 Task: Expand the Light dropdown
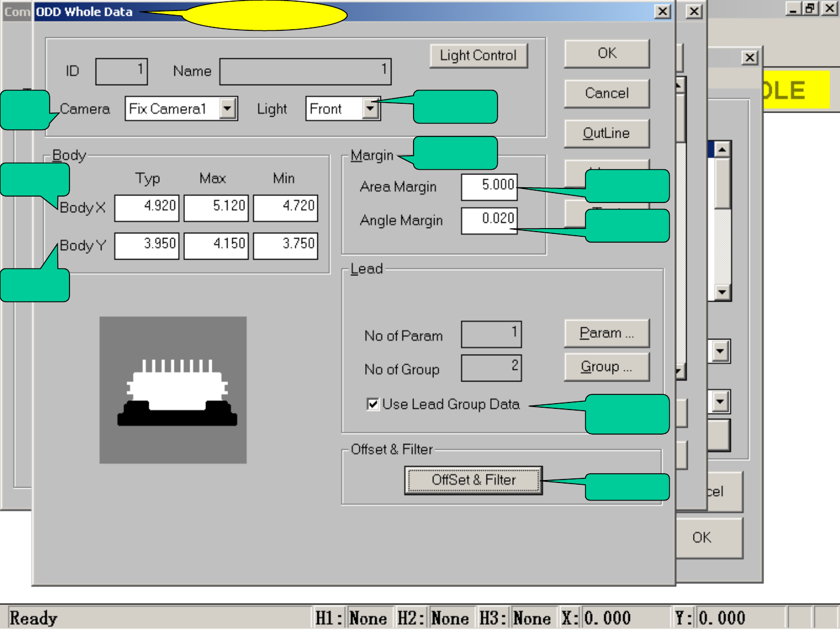tap(370, 108)
